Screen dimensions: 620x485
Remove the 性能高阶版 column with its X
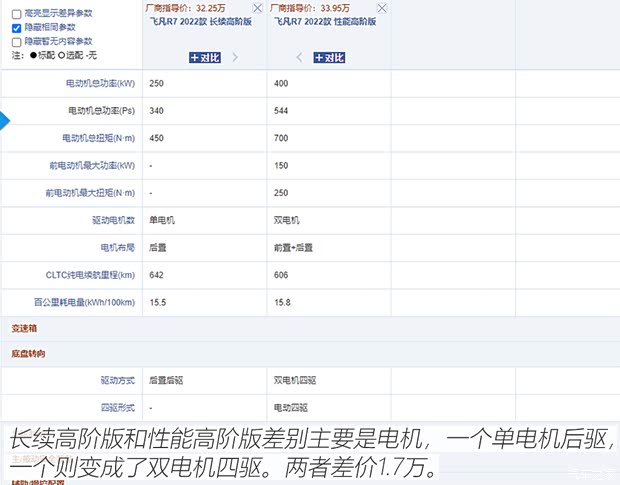pos(382,8)
